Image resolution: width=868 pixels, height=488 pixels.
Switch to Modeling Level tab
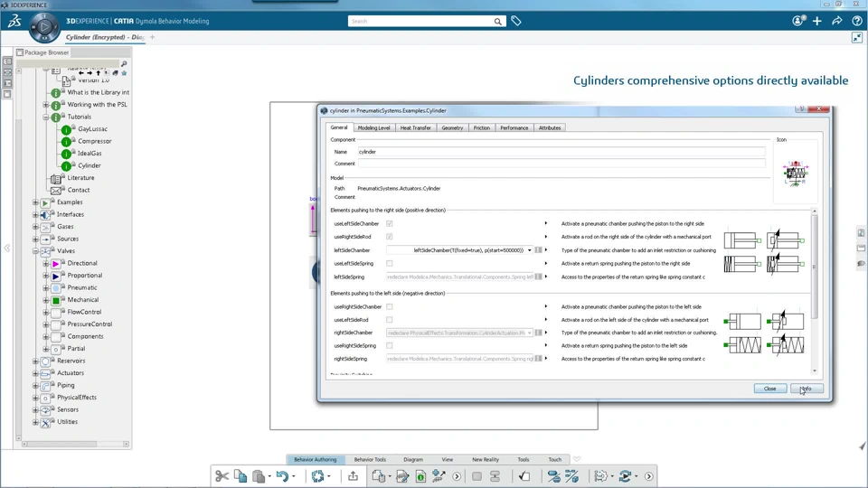(373, 127)
